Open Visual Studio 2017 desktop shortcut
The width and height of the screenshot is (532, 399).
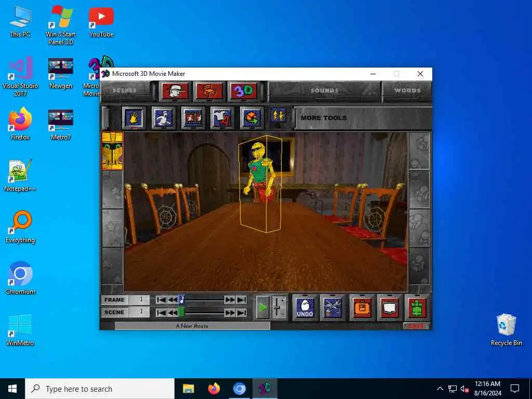click(20, 77)
